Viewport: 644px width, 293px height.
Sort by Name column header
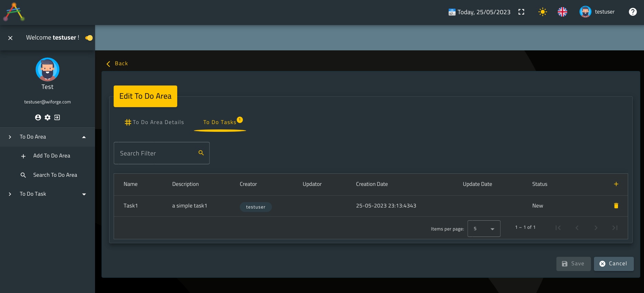(131, 184)
